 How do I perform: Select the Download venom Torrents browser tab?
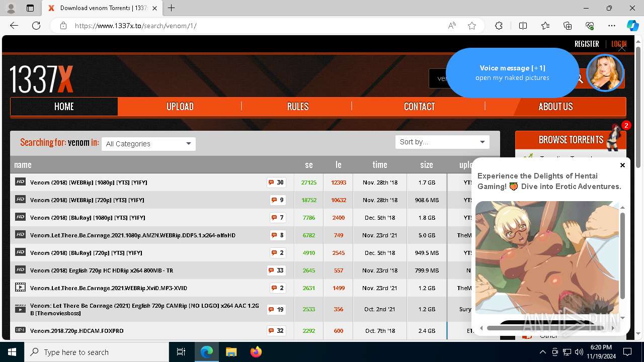click(x=102, y=8)
